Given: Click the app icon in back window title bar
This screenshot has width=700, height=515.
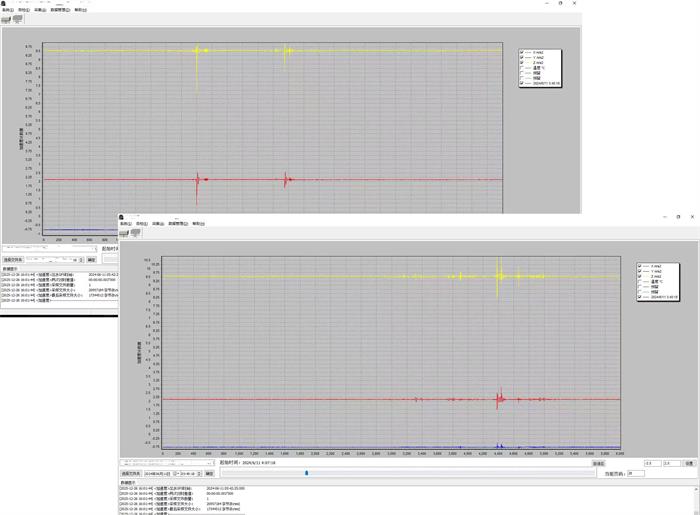Looking at the screenshot, I should [3, 3].
